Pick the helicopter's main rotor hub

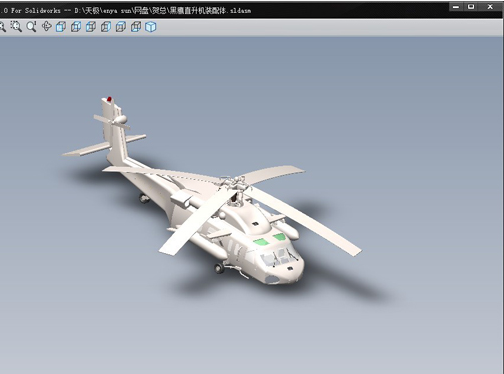point(235,187)
